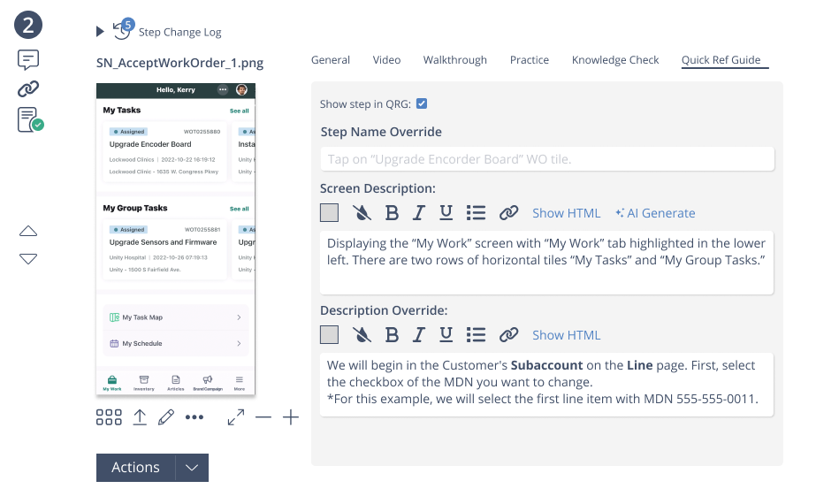The height and width of the screenshot is (504, 839).
Task: Click the pencil edit icon below the image
Action: coord(166,418)
